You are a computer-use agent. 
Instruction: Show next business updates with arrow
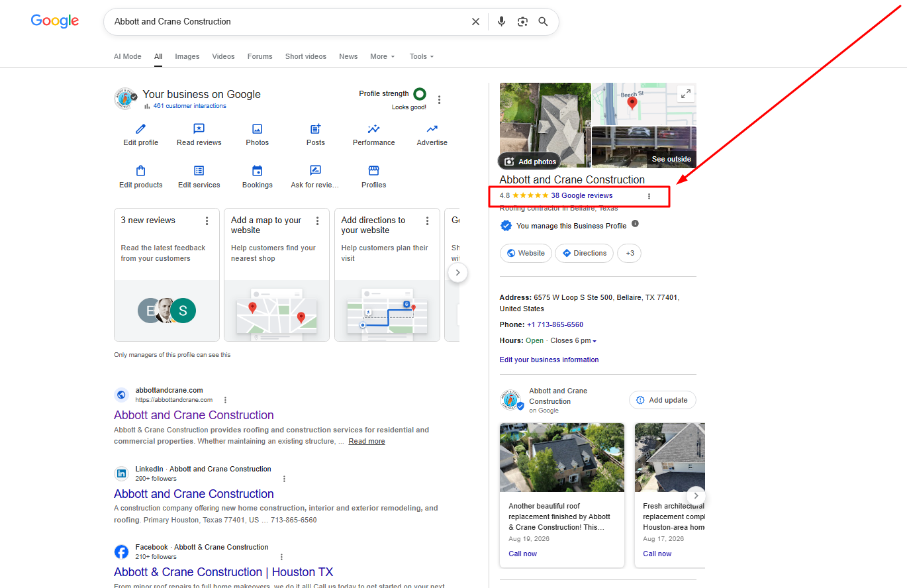(696, 495)
